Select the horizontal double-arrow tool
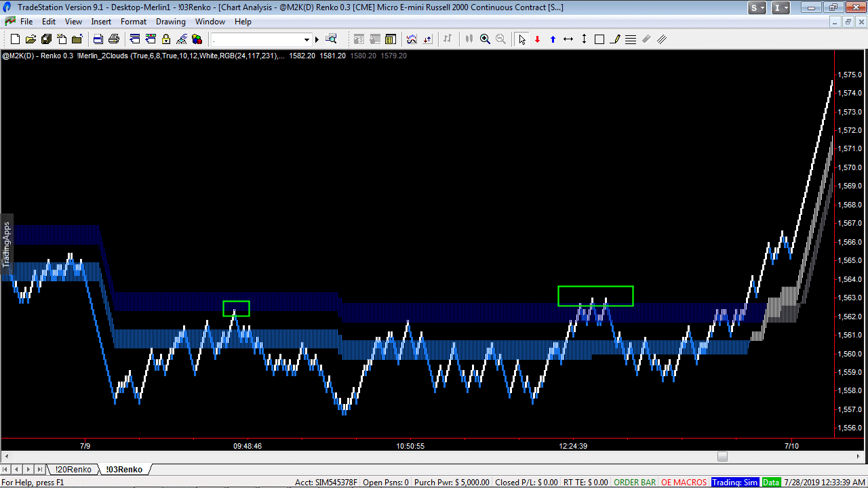 click(568, 39)
